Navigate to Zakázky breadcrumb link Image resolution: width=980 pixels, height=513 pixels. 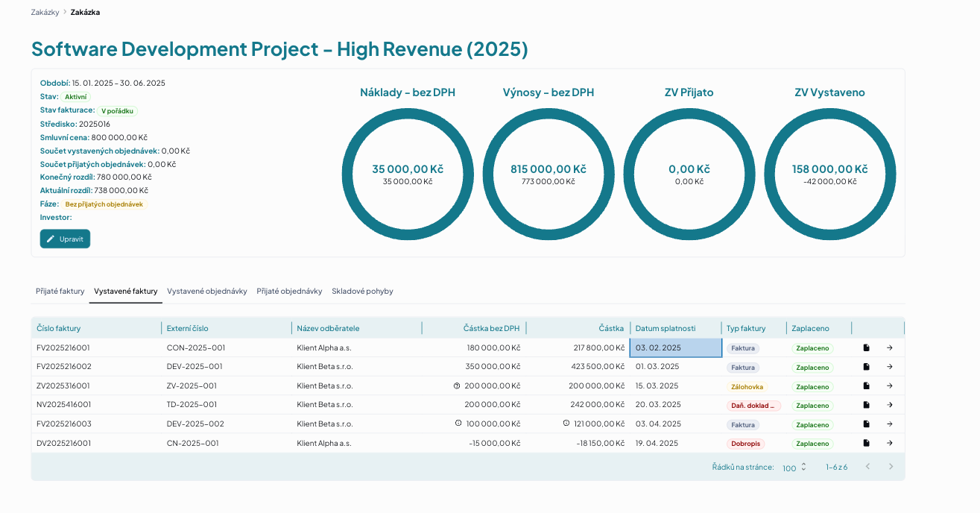45,12
